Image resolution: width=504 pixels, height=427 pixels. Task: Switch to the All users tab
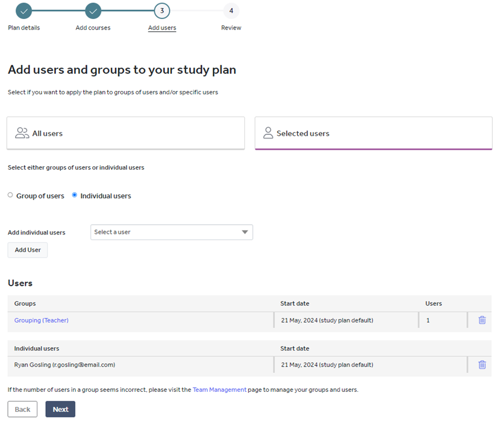tap(126, 133)
